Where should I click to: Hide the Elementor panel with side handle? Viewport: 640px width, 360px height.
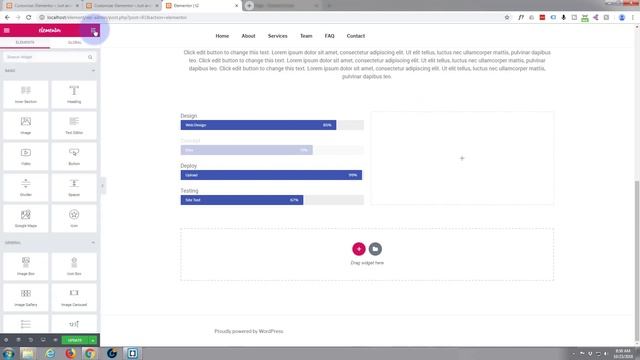click(102, 186)
